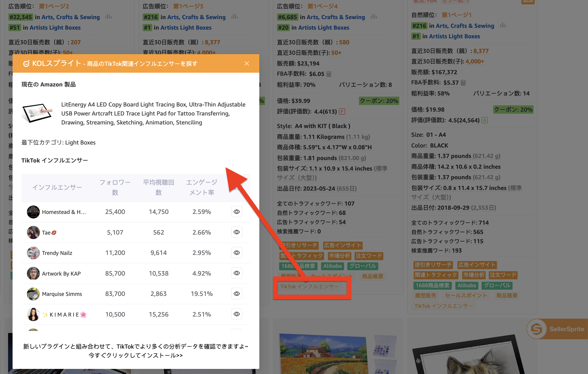Open sales chart icon beside #22,345 rank

click(x=109, y=17)
